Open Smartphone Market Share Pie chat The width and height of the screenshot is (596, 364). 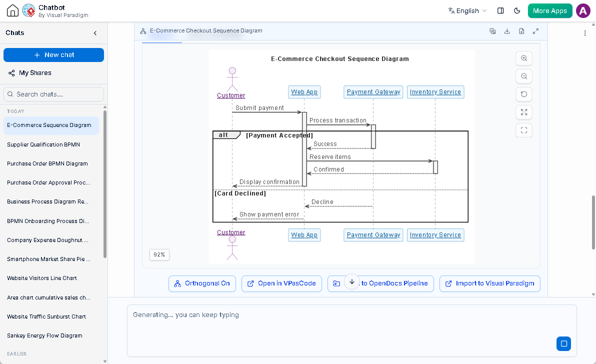click(x=51, y=259)
